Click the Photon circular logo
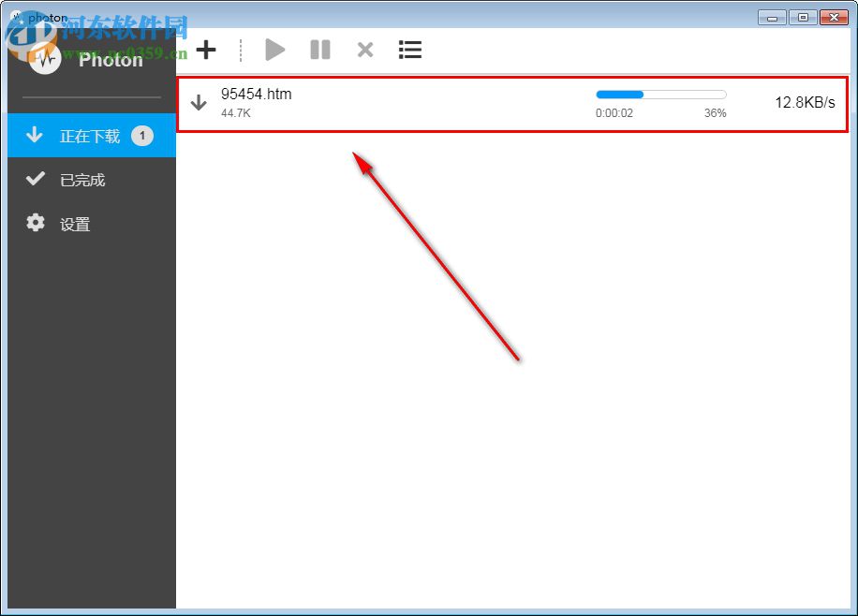The width and height of the screenshot is (858, 616). coord(44,58)
